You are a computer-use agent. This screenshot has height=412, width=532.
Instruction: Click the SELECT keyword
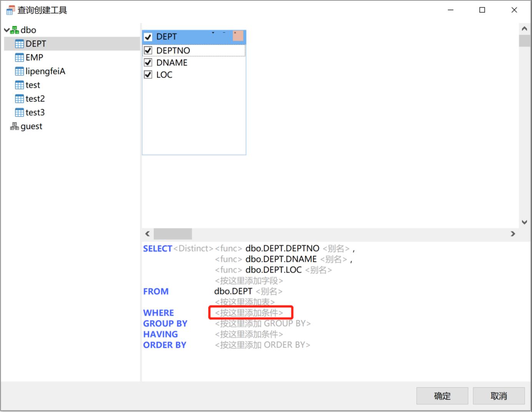pyautogui.click(x=157, y=248)
